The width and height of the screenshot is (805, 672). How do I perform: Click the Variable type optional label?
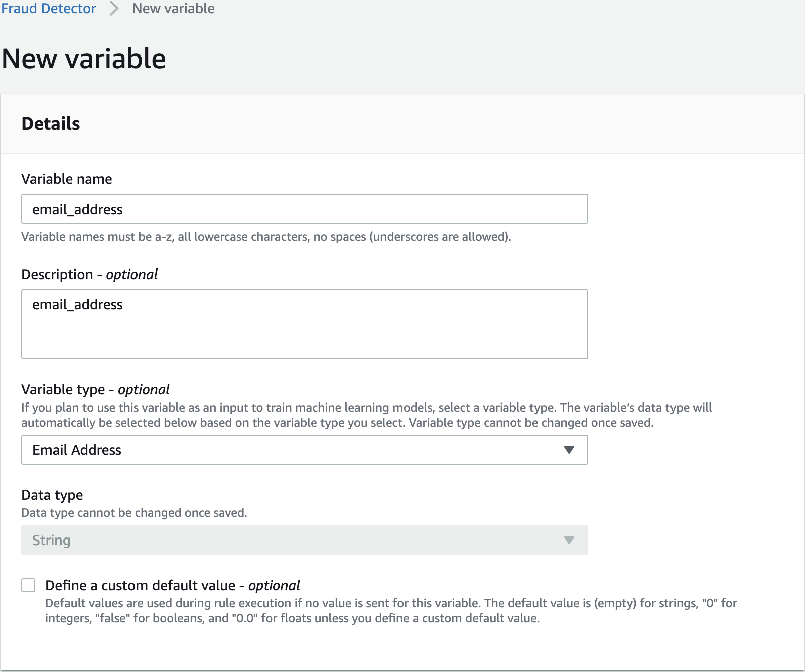point(95,389)
